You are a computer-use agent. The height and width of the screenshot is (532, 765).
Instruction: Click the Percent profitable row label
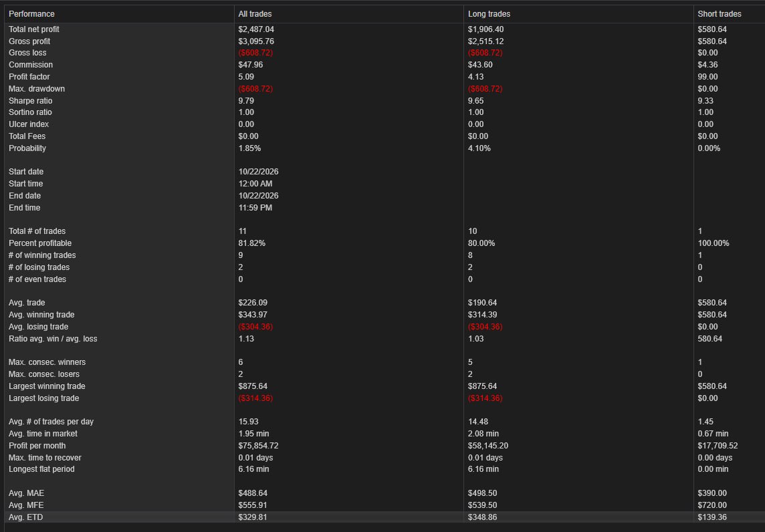(x=40, y=243)
